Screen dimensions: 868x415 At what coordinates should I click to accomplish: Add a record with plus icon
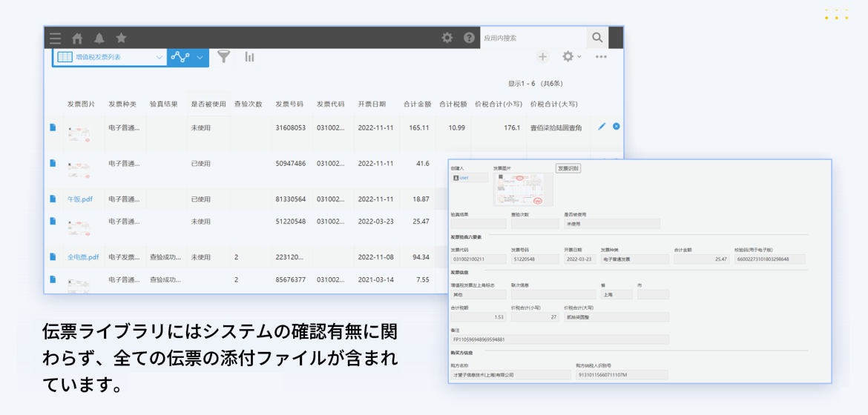point(543,56)
